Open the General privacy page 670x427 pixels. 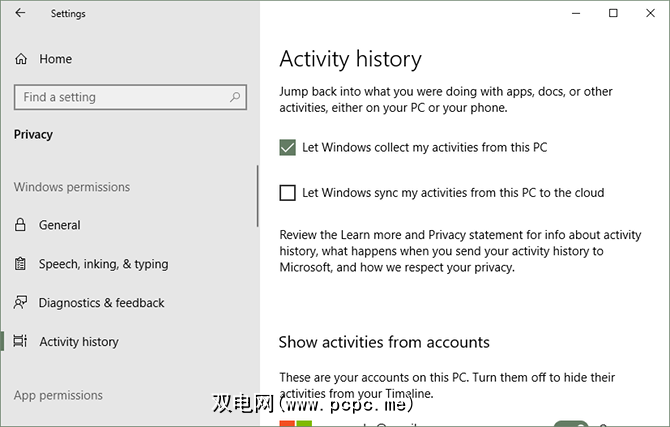point(60,225)
